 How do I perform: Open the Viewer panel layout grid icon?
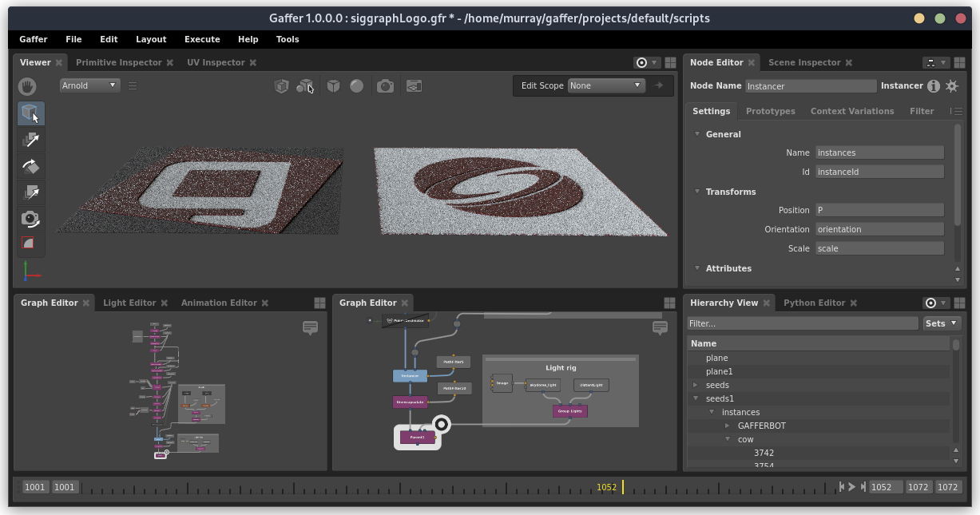670,62
